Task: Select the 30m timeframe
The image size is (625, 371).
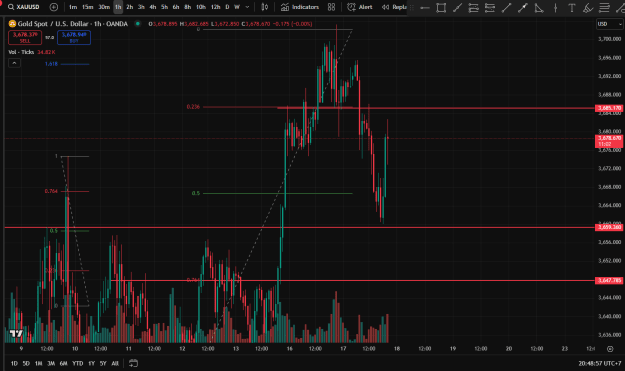Action: 104,7
